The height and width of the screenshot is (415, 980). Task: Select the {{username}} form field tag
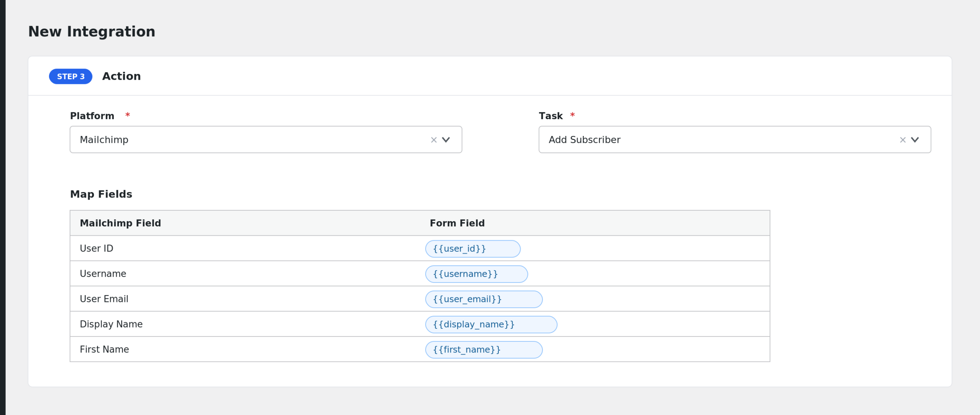pos(477,274)
